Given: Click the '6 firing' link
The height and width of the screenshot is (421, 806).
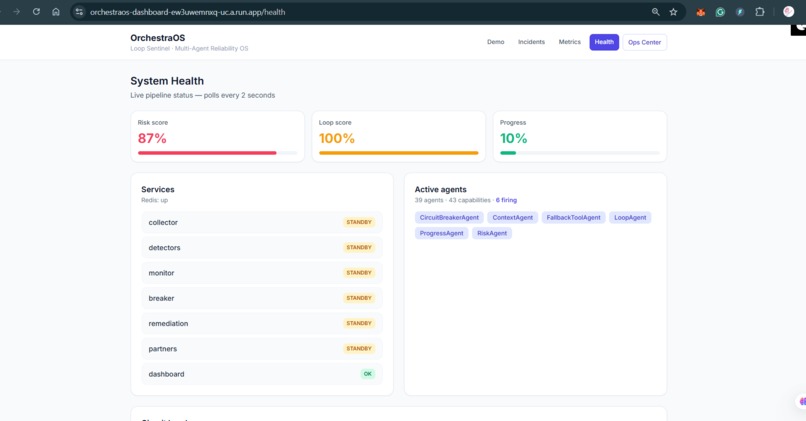Looking at the screenshot, I should point(506,200).
